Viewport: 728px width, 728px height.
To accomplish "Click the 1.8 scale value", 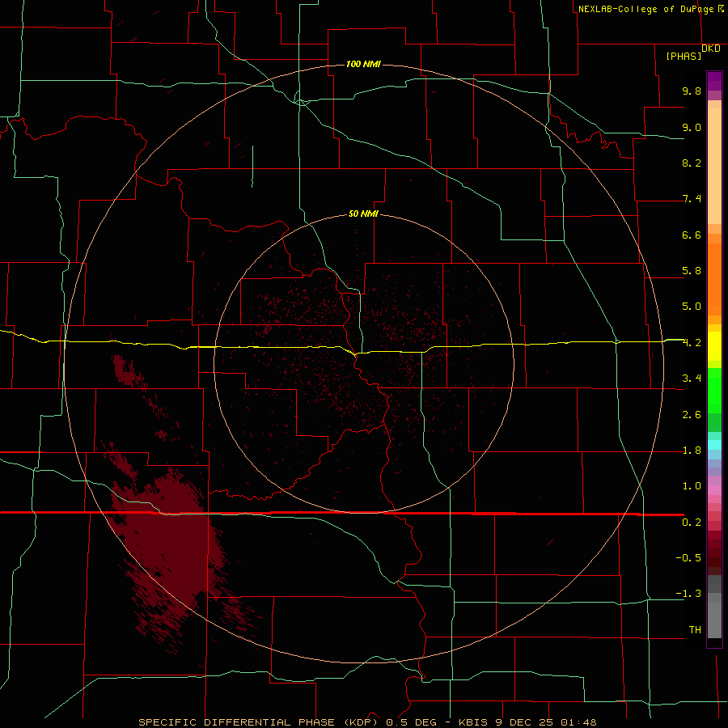I will tap(692, 451).
